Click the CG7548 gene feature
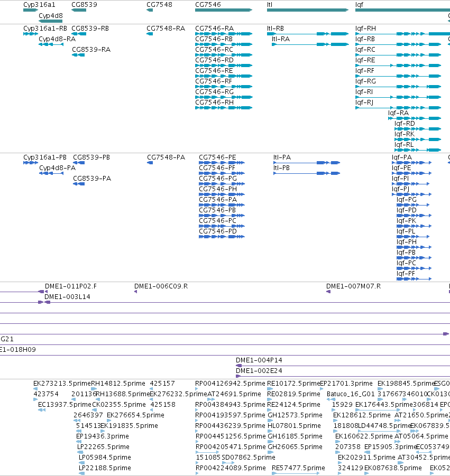Viewport: 450px width, 476px height. [x=150, y=10]
